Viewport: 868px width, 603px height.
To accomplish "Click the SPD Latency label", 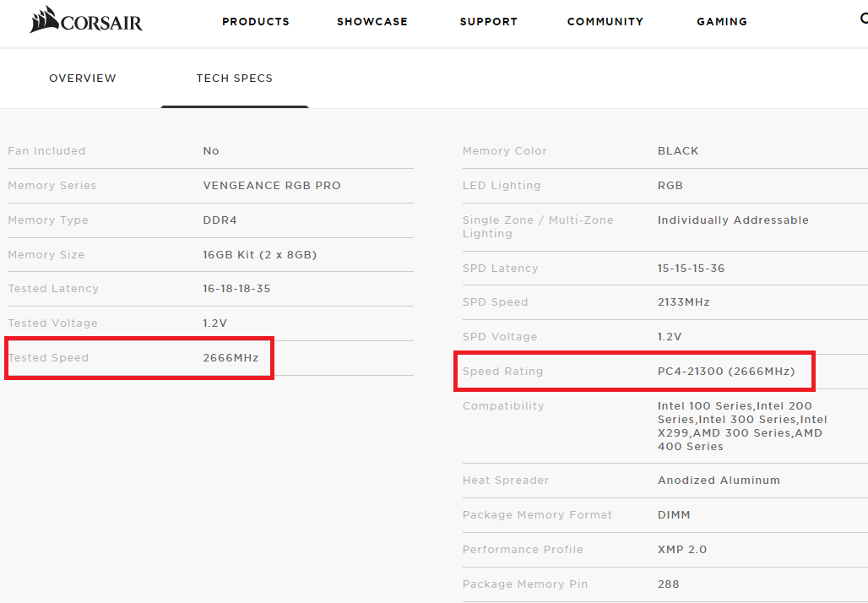I will [x=500, y=268].
